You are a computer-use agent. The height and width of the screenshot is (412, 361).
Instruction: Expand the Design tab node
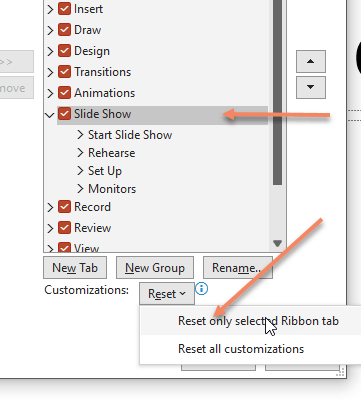pos(50,51)
